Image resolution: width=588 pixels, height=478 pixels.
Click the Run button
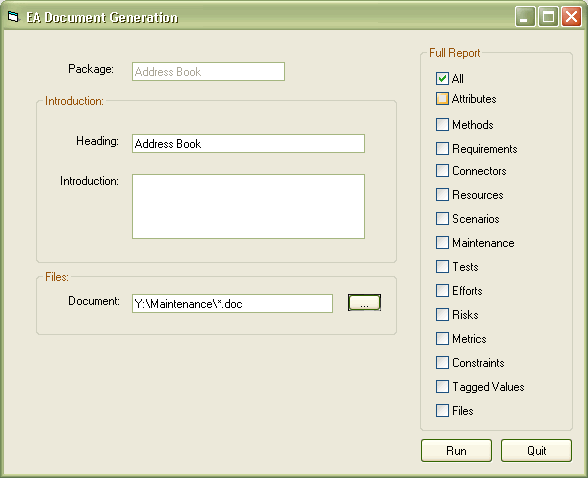(x=456, y=450)
